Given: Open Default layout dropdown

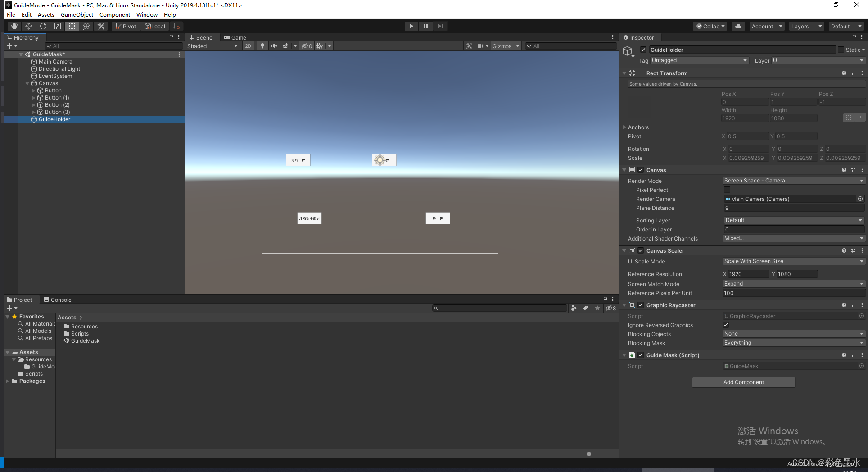Looking at the screenshot, I should [x=846, y=26].
